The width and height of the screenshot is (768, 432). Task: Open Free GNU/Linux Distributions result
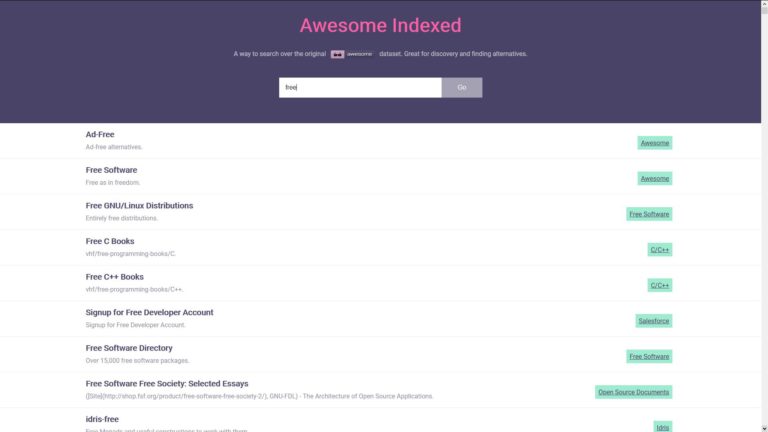point(139,206)
